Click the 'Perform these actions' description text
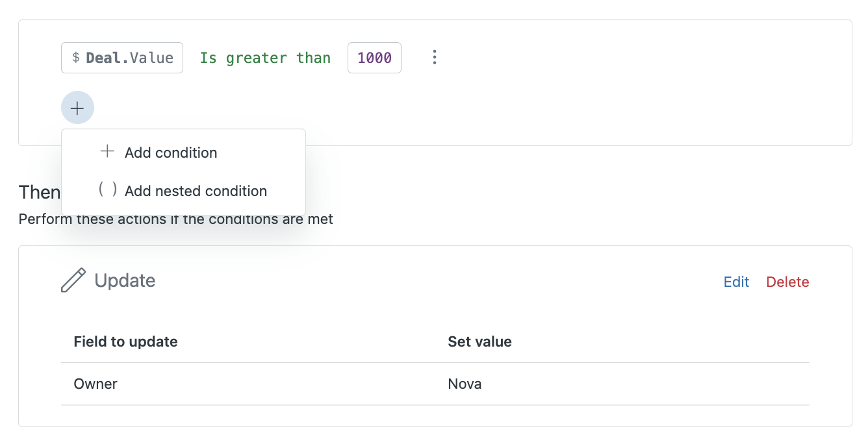This screenshot has width=868, height=444. (x=175, y=219)
